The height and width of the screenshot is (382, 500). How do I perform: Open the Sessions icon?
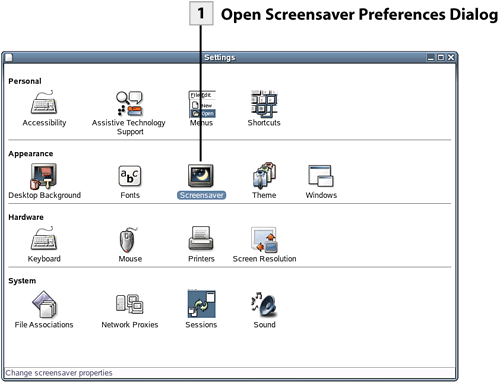coord(201,304)
